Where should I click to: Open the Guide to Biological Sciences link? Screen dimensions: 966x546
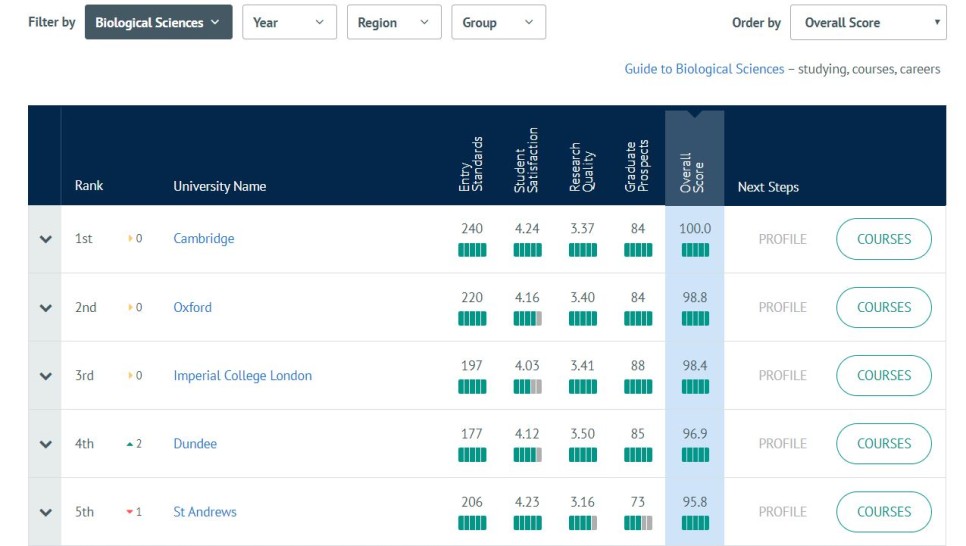pos(704,69)
